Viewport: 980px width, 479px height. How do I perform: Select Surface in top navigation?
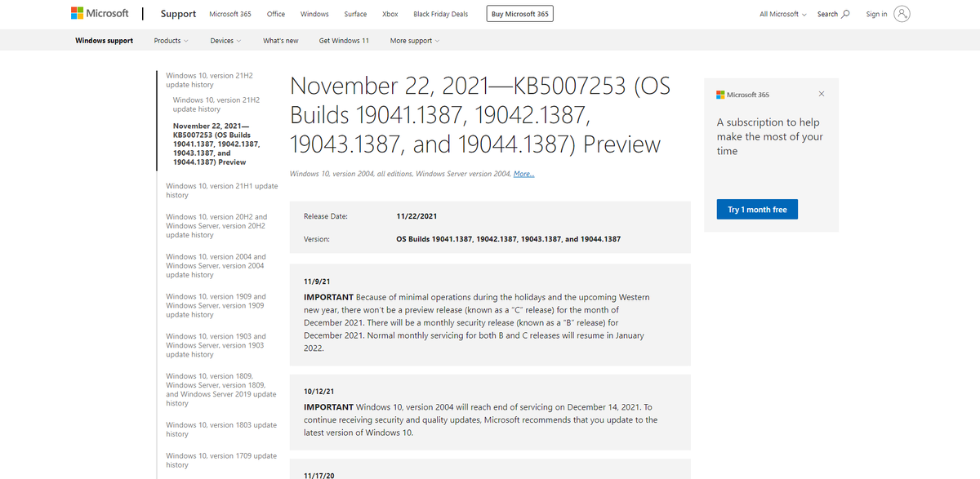point(355,14)
